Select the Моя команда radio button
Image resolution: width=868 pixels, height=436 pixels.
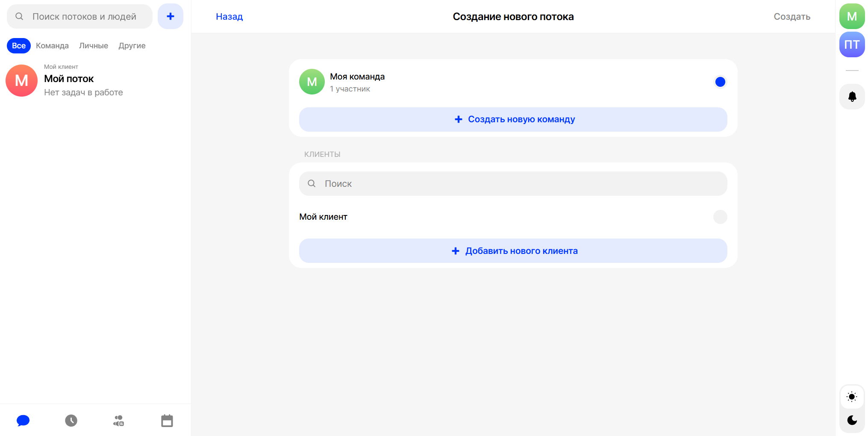[720, 82]
